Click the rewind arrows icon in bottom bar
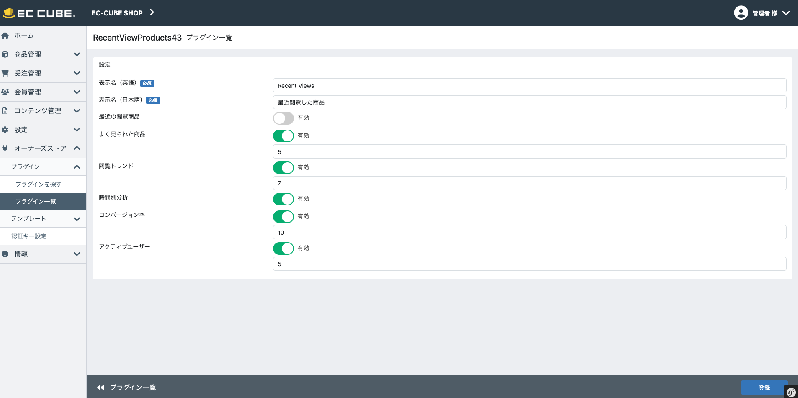 [100, 387]
